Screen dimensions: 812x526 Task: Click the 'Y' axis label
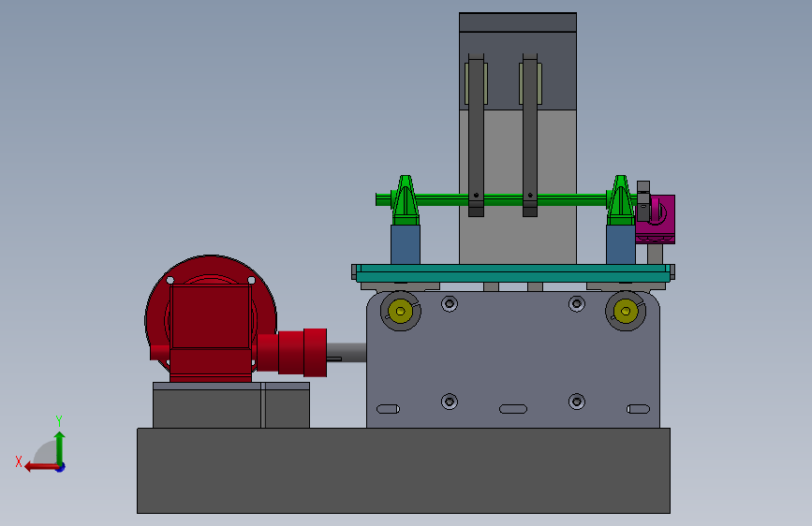click(x=59, y=420)
